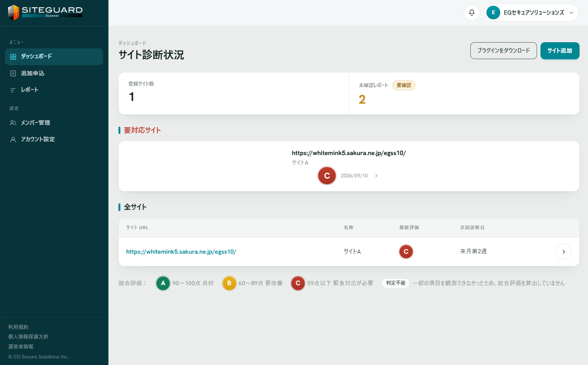This screenshot has height=365, width=588.
Task: Open the 運営者情報 footer link
Action: coord(21,347)
